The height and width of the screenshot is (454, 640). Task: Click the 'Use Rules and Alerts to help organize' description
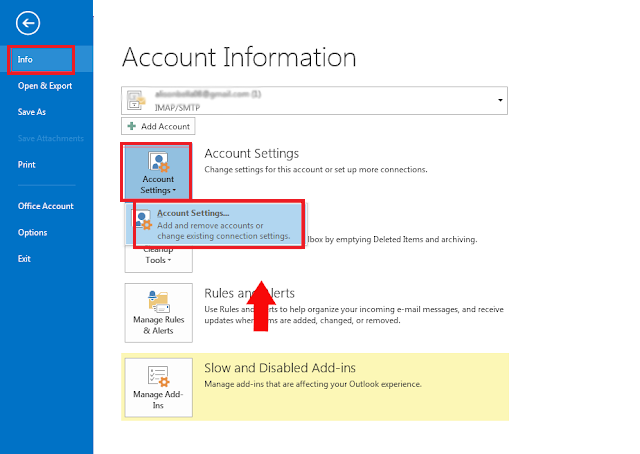354,315
